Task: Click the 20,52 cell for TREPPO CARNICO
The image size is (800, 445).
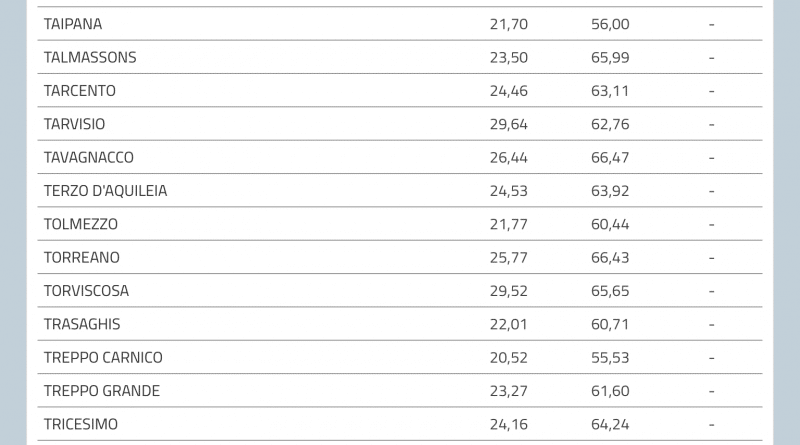Action: (509, 358)
